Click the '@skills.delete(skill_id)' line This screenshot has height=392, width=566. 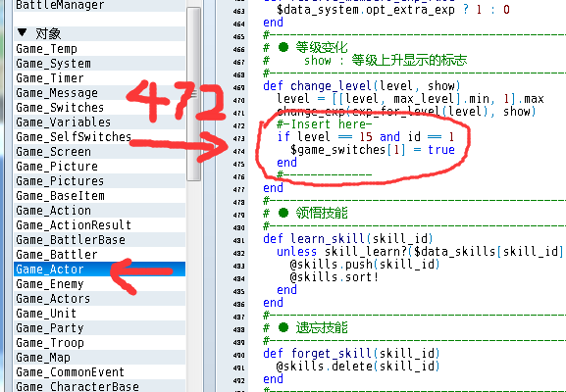(x=358, y=367)
